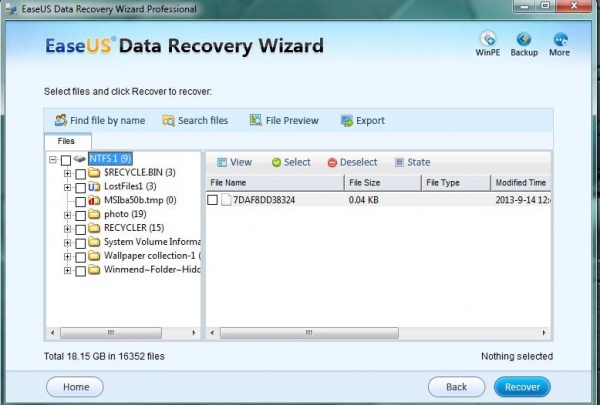Tick the Winmend~Folder~Hidden checkbox

point(80,271)
